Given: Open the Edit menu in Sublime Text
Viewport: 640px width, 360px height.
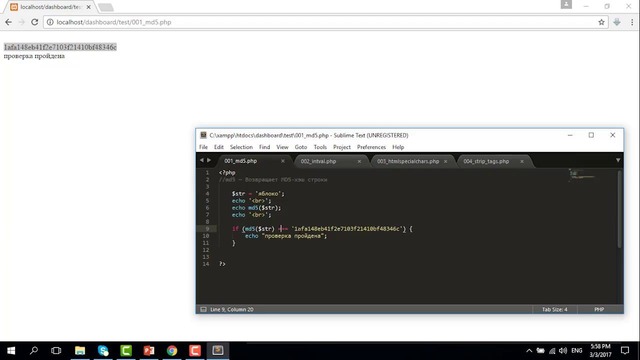Looking at the screenshot, I should (x=219, y=147).
